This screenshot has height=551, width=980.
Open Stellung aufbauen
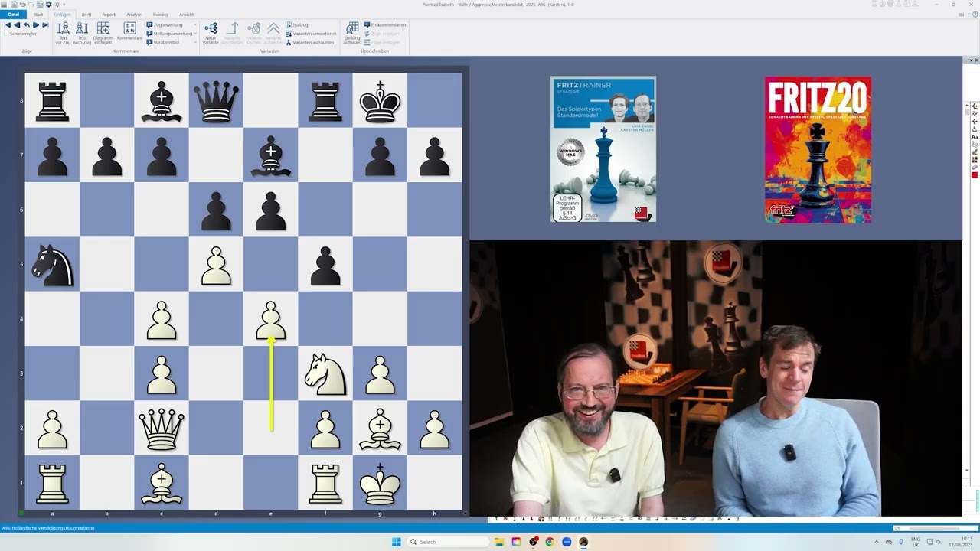pos(352,34)
